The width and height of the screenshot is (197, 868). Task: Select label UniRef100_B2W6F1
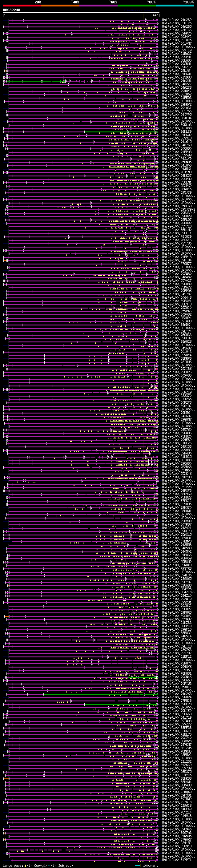click(177, 731)
